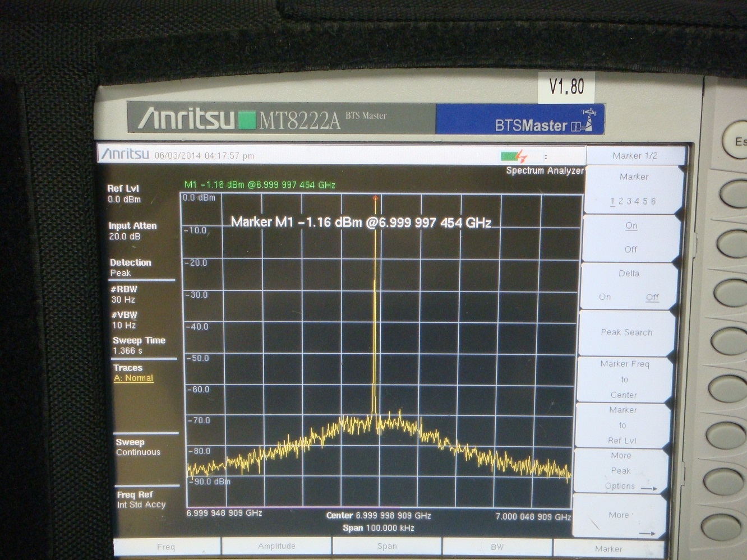Open the More softkey submenu
The image size is (747, 560).
pos(619,516)
